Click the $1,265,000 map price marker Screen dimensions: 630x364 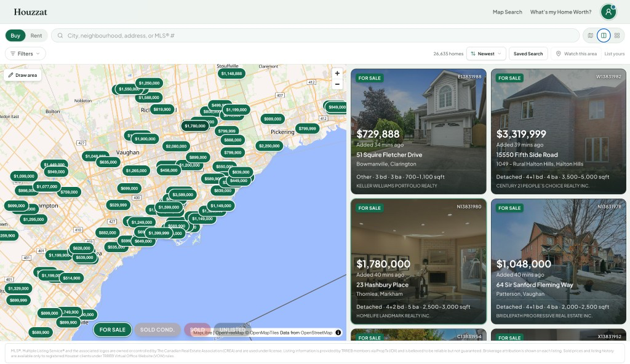tap(136, 170)
